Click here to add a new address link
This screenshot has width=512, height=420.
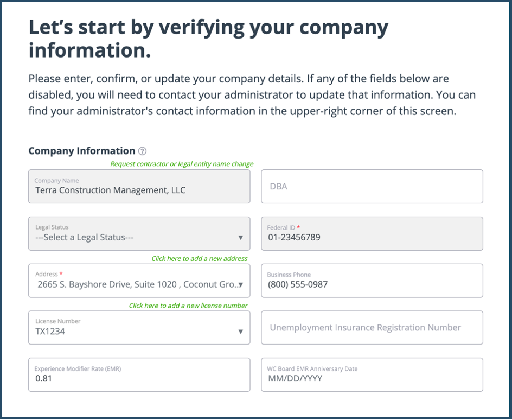click(200, 259)
